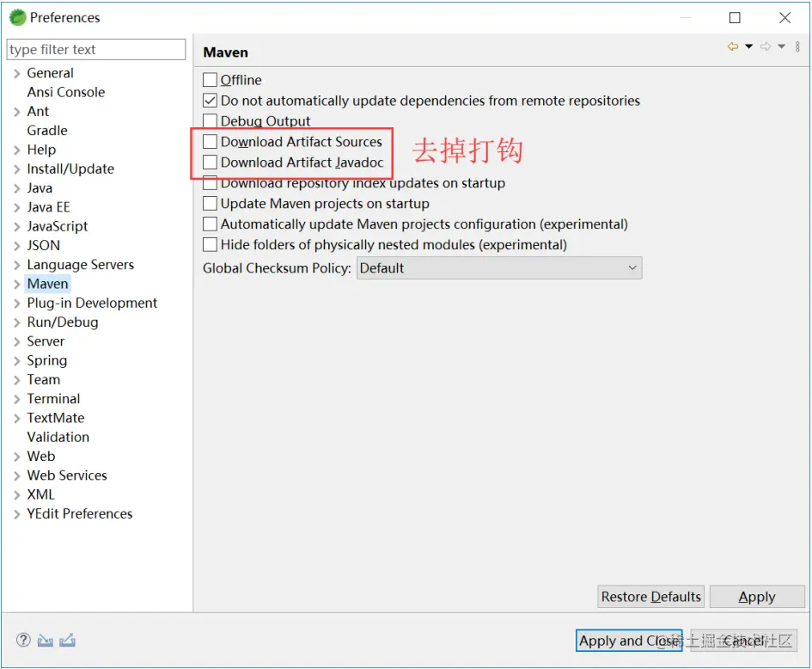Expand the Spring tree node
Screen dimensions: 812x669
tap(17, 360)
